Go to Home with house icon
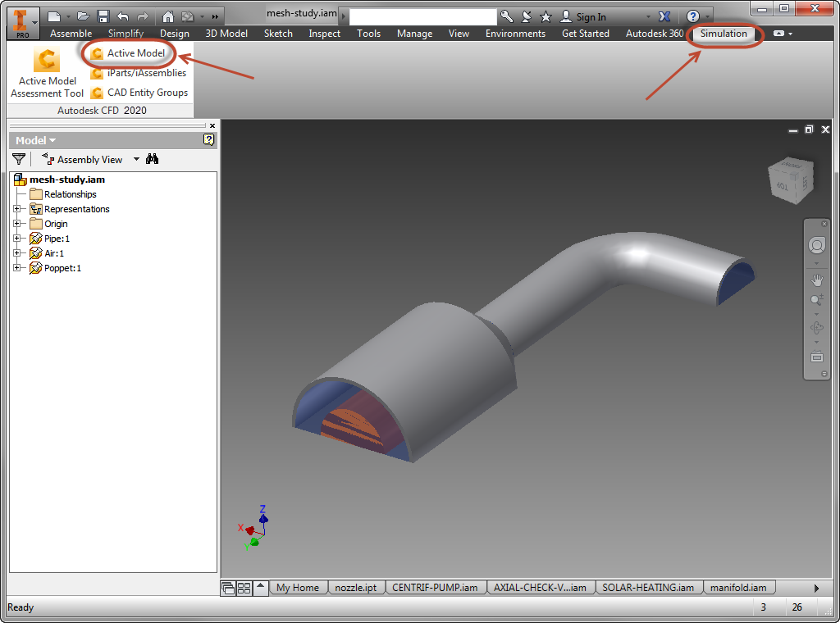The image size is (840, 623). [167, 16]
